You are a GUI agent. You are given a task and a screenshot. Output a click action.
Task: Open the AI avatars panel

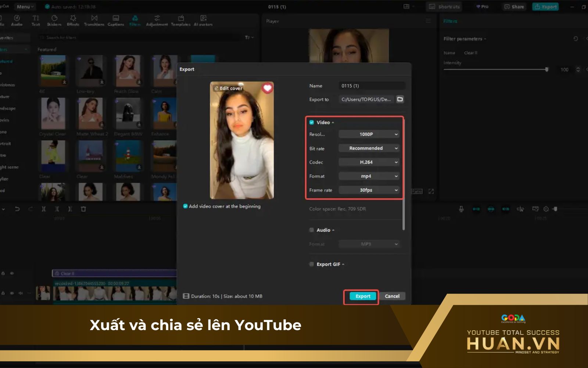tap(203, 20)
